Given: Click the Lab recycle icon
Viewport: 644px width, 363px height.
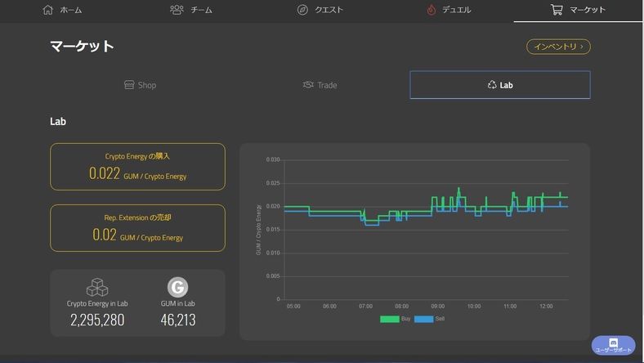Looking at the screenshot, I should click(492, 85).
